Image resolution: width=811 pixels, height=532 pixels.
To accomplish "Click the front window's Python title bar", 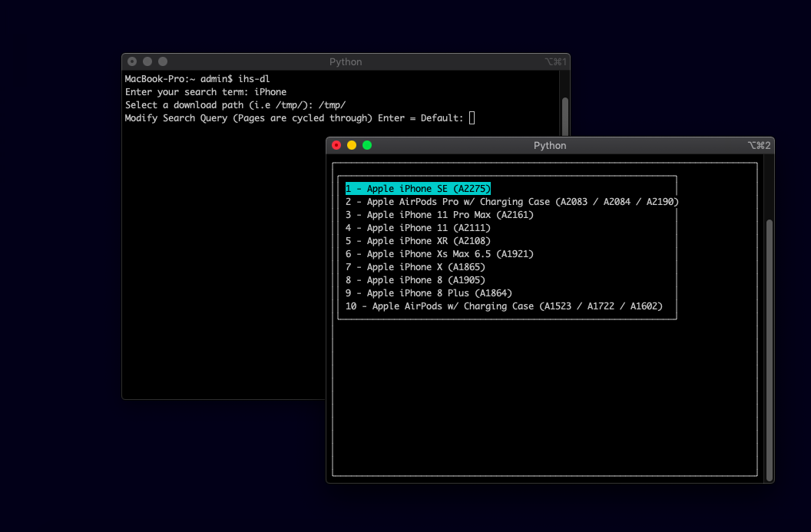I will pyautogui.click(x=550, y=146).
